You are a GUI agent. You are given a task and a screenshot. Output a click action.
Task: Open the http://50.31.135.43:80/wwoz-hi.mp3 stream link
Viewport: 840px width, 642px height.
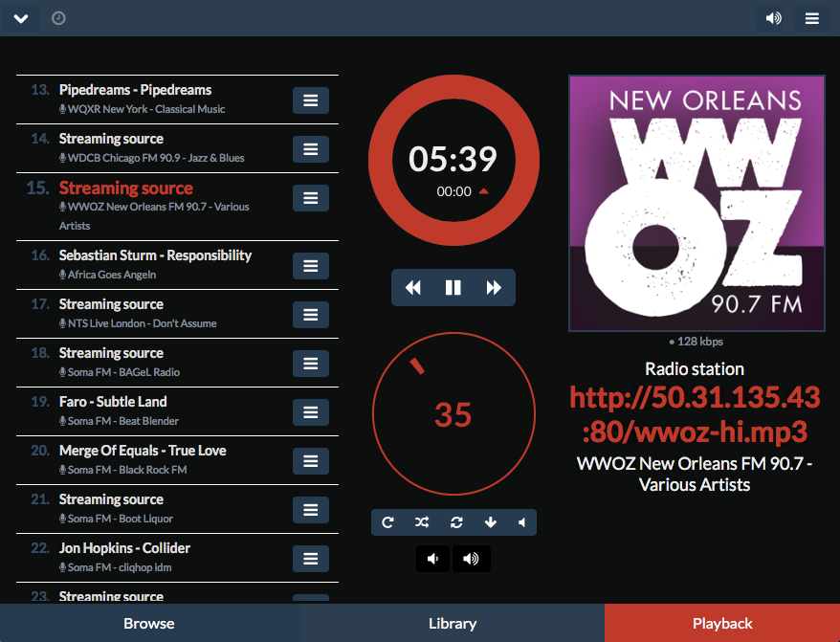695,414
